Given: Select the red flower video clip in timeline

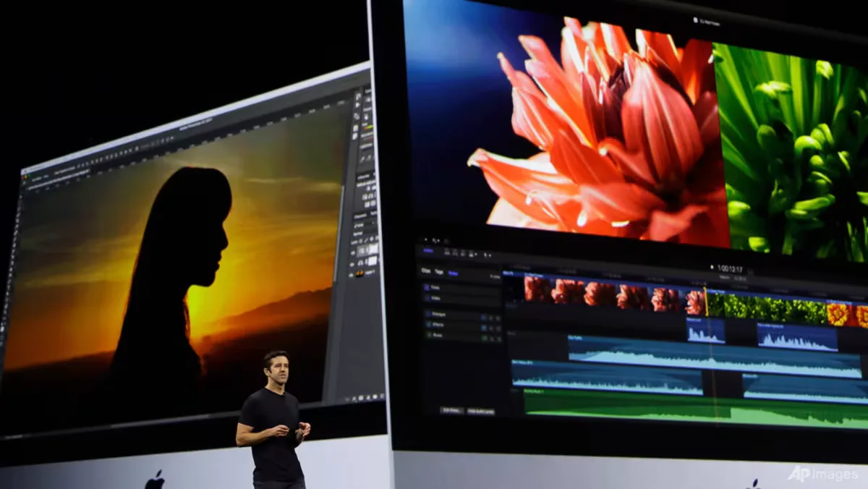Looking at the screenshot, I should tap(613, 295).
